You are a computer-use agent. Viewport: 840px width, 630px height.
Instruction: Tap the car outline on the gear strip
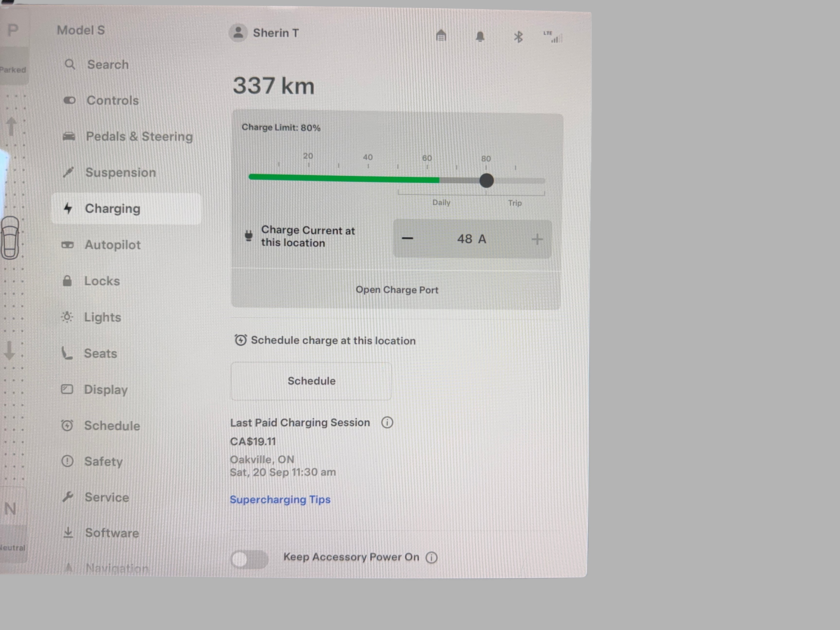pos(10,238)
